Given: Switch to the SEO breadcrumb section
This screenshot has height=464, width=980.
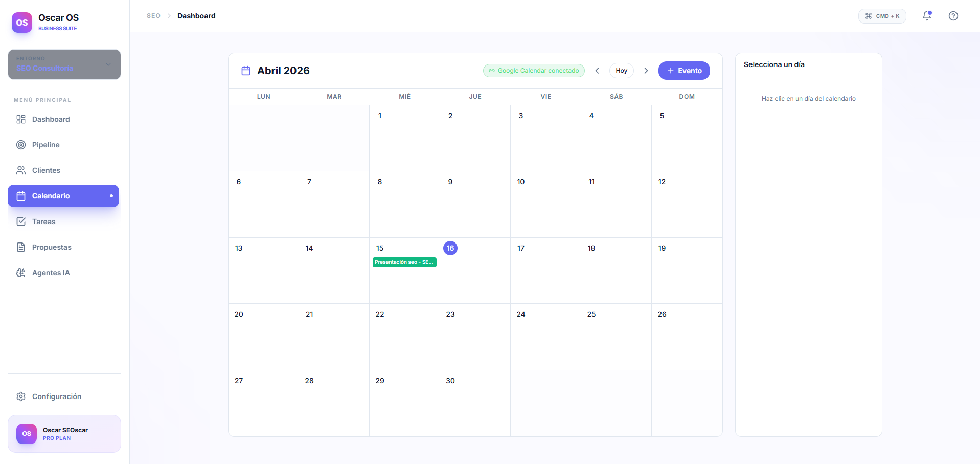Looking at the screenshot, I should pos(153,16).
